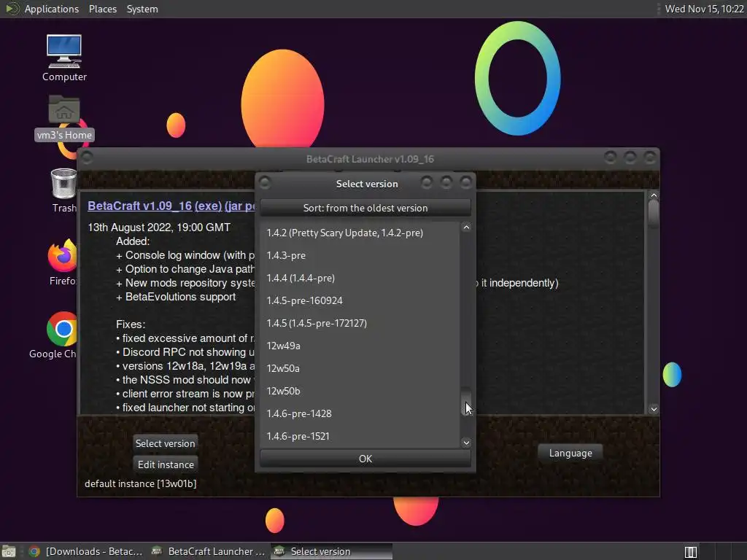Confirm selection with the OK button
This screenshot has width=747, height=560.
click(365, 459)
